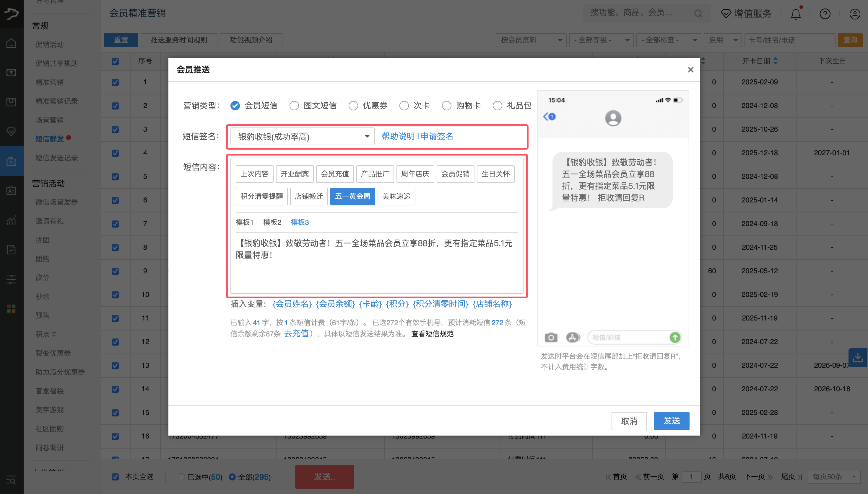Screen dimensions: 868x494
Task: Click the back arrow in phone preview
Action: click(546, 117)
